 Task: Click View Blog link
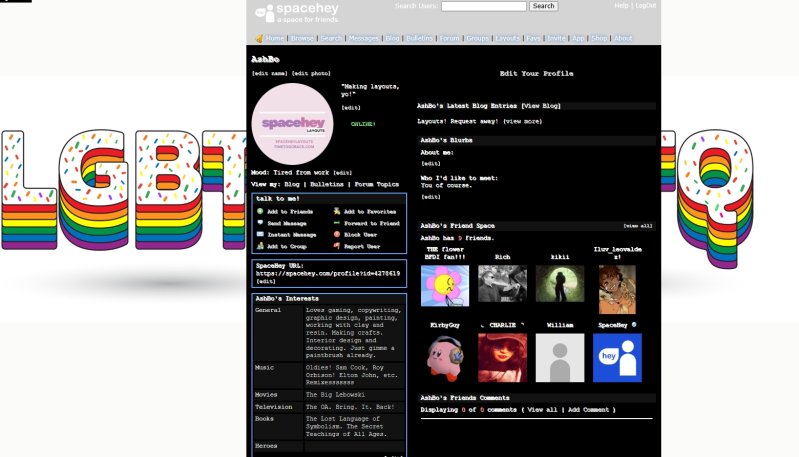(x=541, y=106)
